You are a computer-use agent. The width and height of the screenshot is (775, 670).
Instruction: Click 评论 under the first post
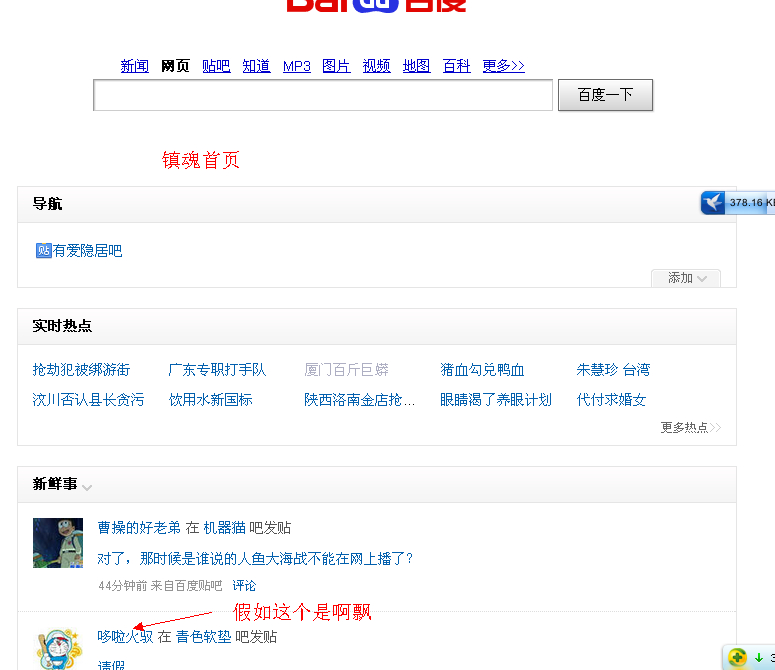tap(244, 586)
